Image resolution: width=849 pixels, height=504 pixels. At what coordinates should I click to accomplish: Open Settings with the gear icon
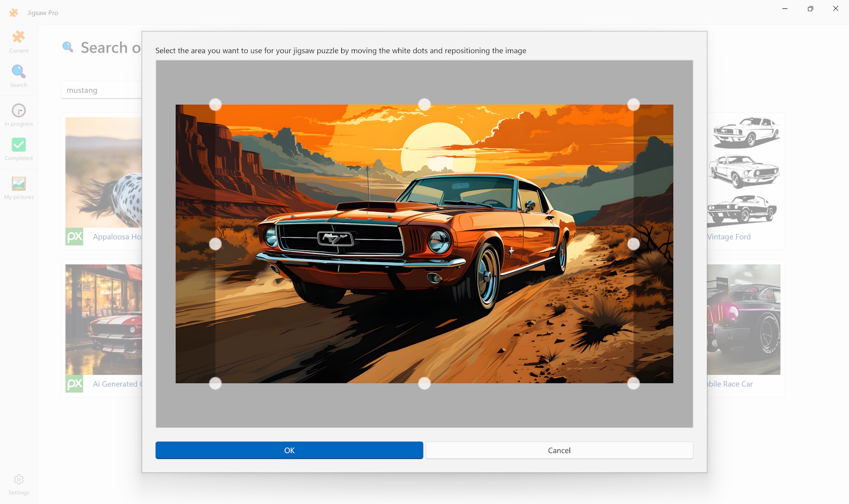click(x=18, y=483)
